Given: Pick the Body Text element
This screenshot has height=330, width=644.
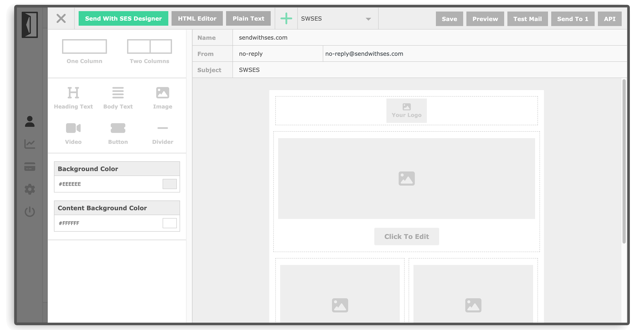Looking at the screenshot, I should [118, 98].
